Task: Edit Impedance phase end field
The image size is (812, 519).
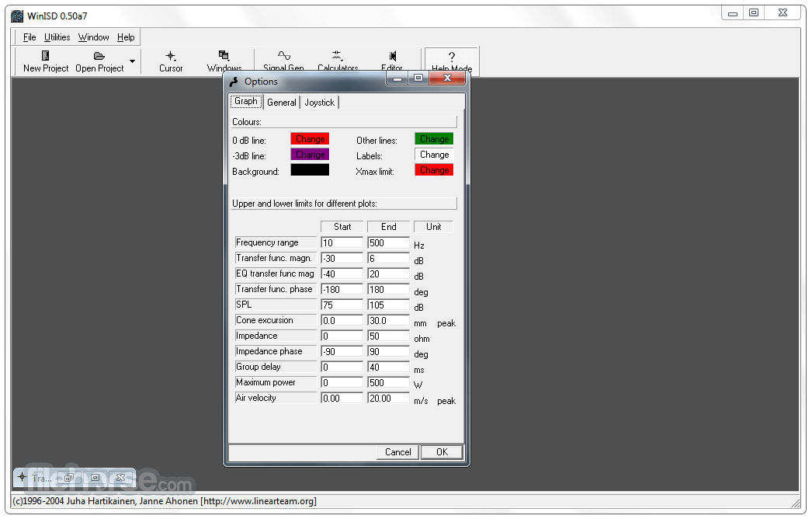Action: pyautogui.click(x=388, y=351)
